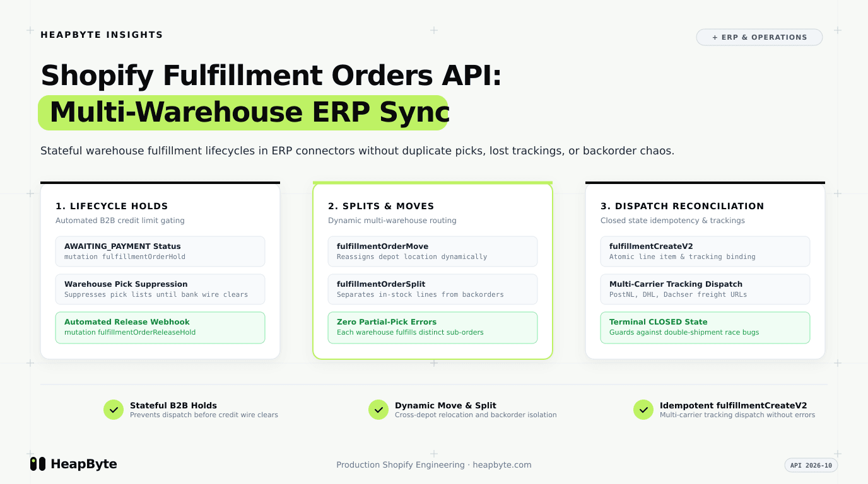Click the checkmark icon beside Dynamic Move & Split
The height and width of the screenshot is (484, 868).
pos(378,410)
